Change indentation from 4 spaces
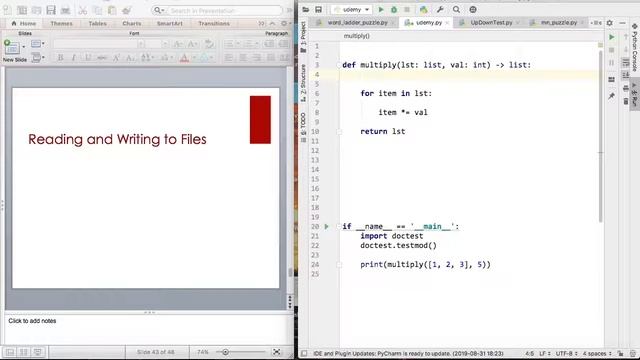The image size is (640, 360). pos(597,353)
